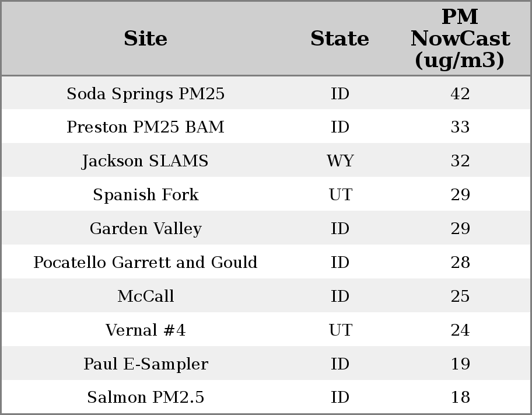Select Pocatello Garrett and Gould row
The image size is (532, 415).
tap(145, 263)
